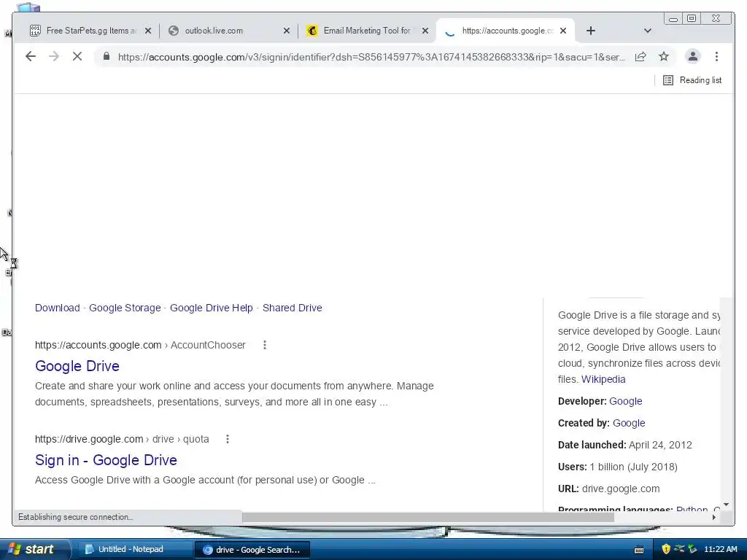Click the scroll down arrow
The image size is (747, 560).
tap(726, 505)
